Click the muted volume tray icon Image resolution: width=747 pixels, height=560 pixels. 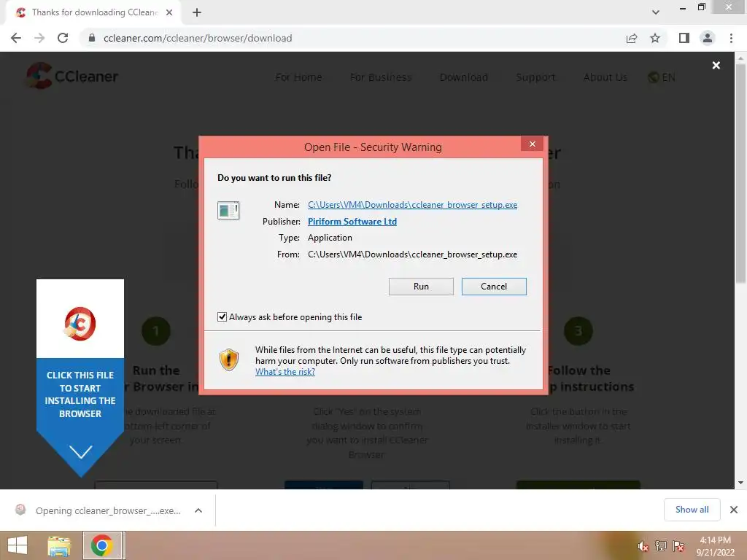[643, 546]
